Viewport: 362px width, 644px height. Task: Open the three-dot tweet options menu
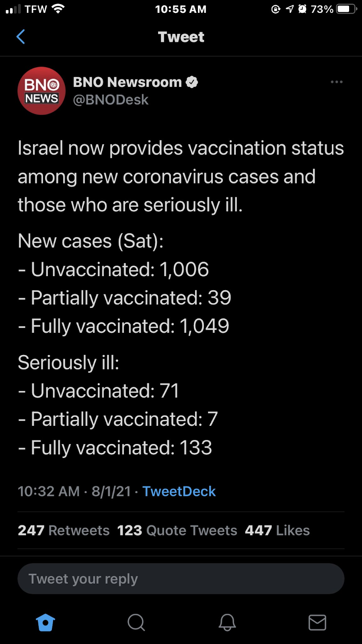[x=336, y=82]
